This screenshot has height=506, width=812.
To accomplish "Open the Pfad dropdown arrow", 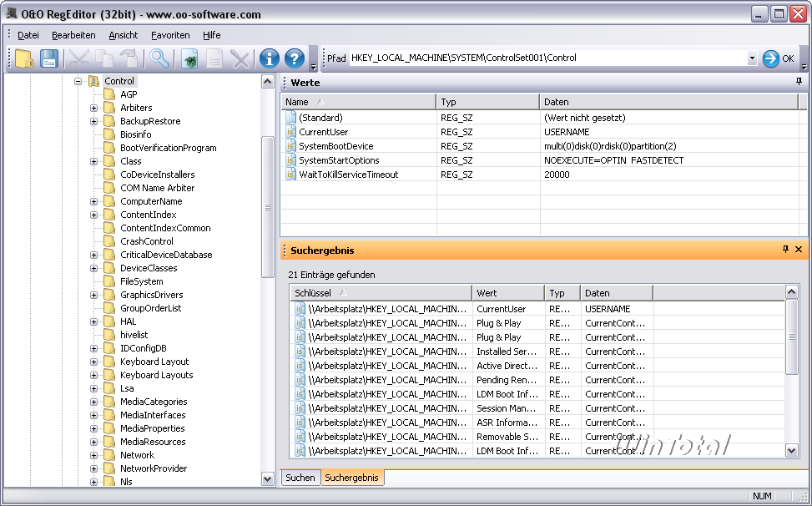I will [752, 58].
